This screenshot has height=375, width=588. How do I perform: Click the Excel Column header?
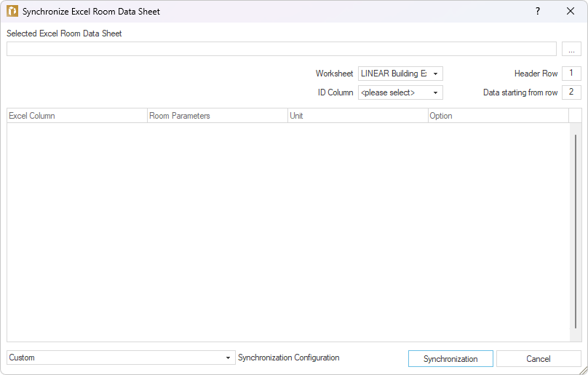click(x=77, y=116)
